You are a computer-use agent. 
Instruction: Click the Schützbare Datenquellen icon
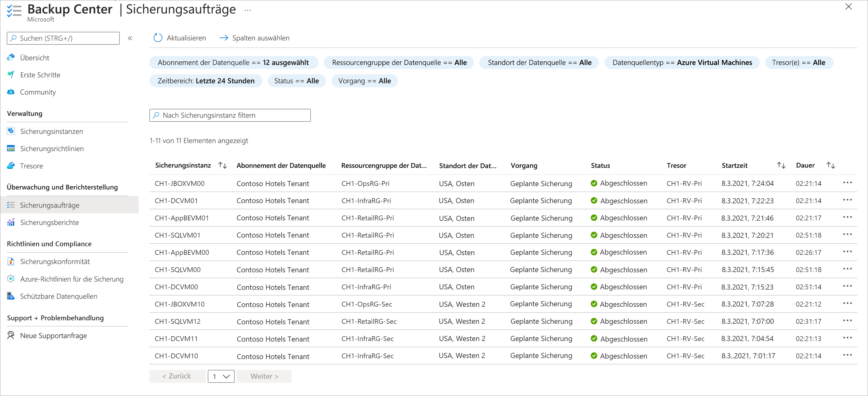tap(10, 297)
